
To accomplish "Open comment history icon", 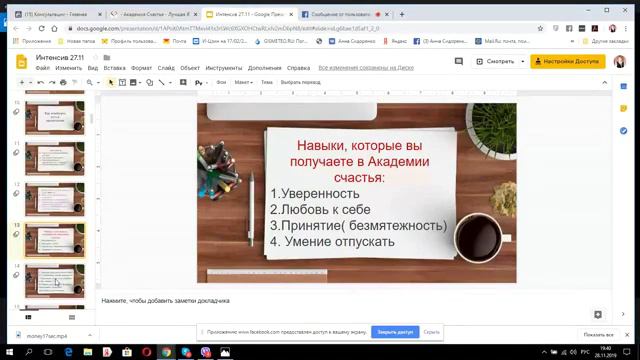I will (459, 61).
